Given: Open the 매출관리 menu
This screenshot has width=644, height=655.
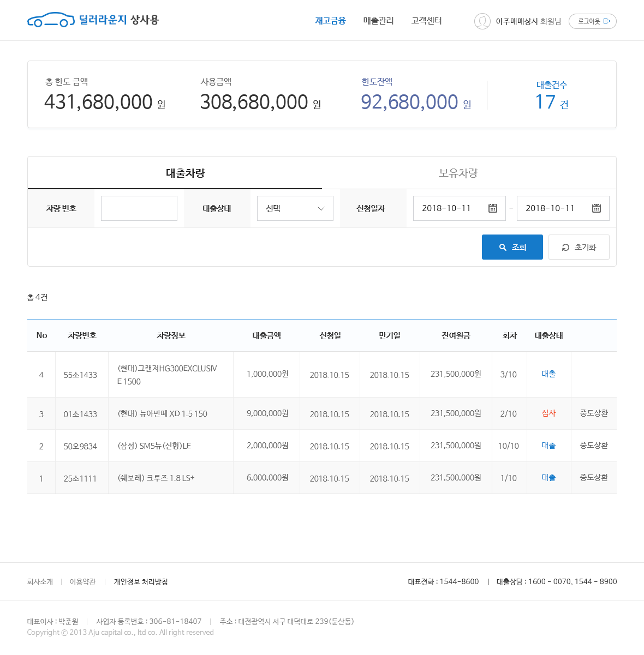Looking at the screenshot, I should [378, 21].
